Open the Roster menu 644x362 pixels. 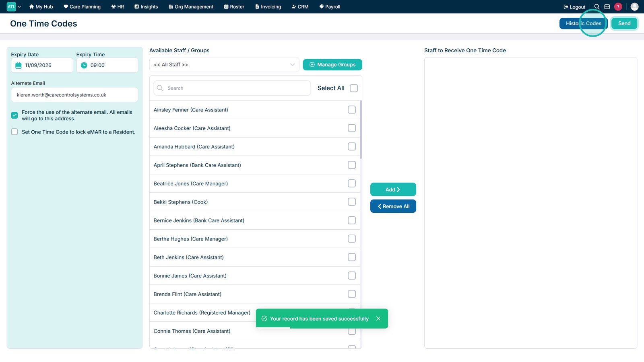click(234, 7)
